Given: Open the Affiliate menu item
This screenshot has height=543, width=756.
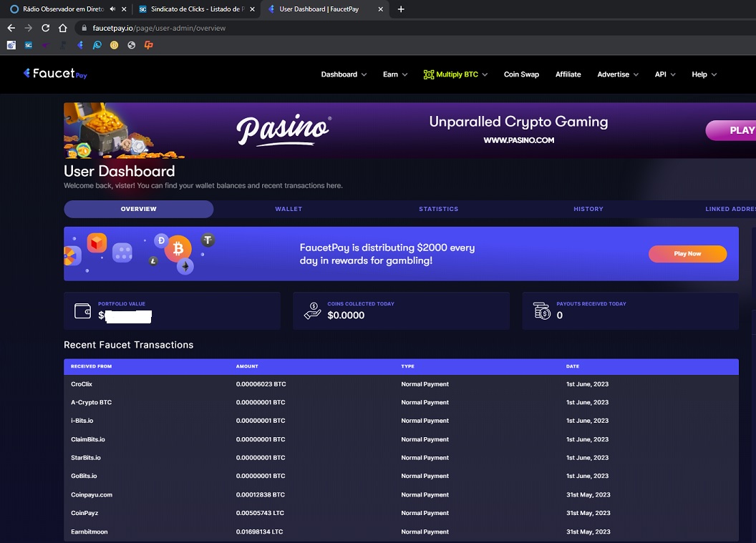Looking at the screenshot, I should click(x=568, y=74).
